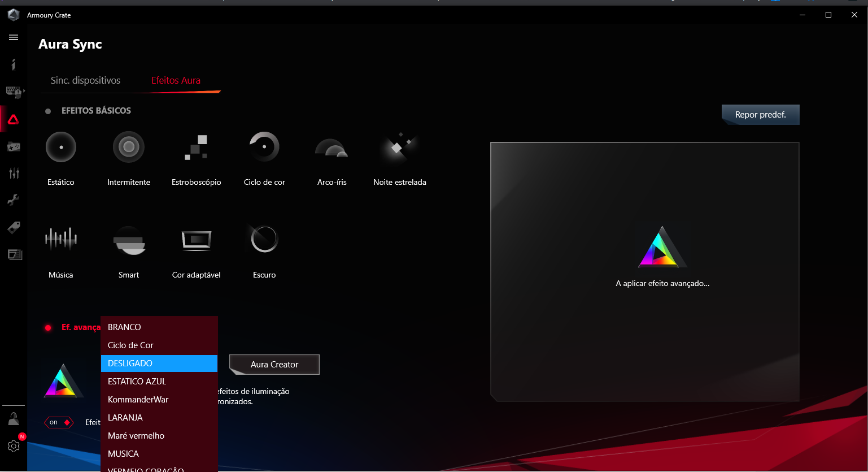The image size is (868, 472).
Task: Open the Featured deals tag sidebar icon
Action: click(14, 227)
